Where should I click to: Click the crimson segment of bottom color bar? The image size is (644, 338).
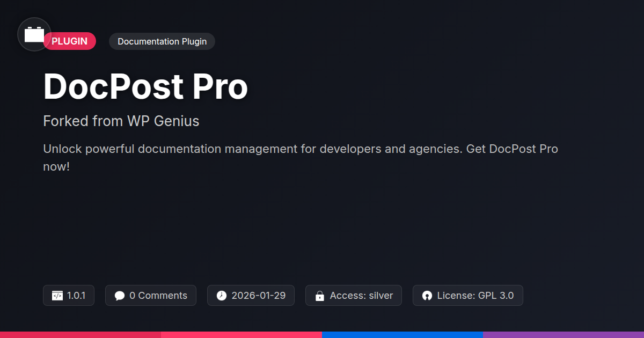[80, 335]
